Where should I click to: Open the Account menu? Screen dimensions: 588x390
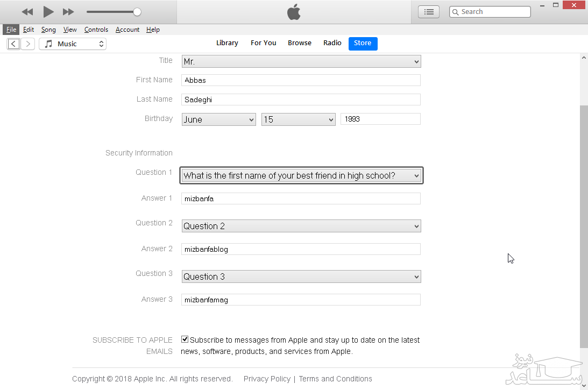127,30
